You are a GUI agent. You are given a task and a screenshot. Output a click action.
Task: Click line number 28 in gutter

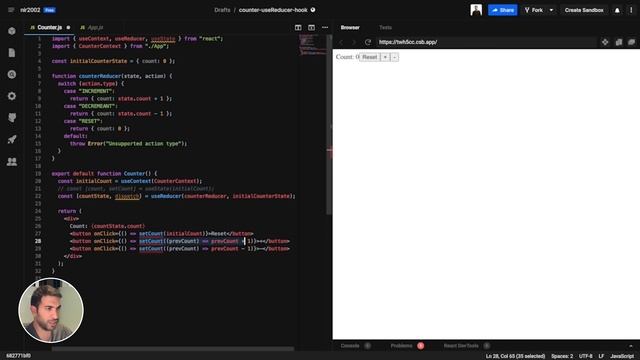point(38,241)
